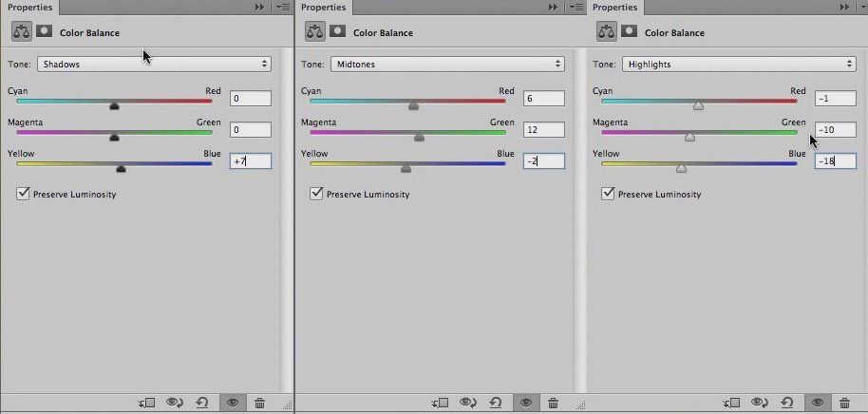Delete adjustment layer in Shadows panel
The width and height of the screenshot is (868, 414).
tap(259, 403)
